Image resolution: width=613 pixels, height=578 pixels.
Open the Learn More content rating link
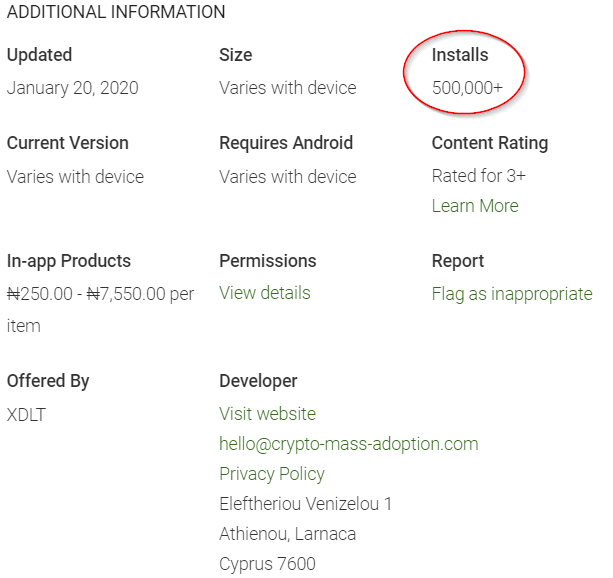(x=475, y=206)
